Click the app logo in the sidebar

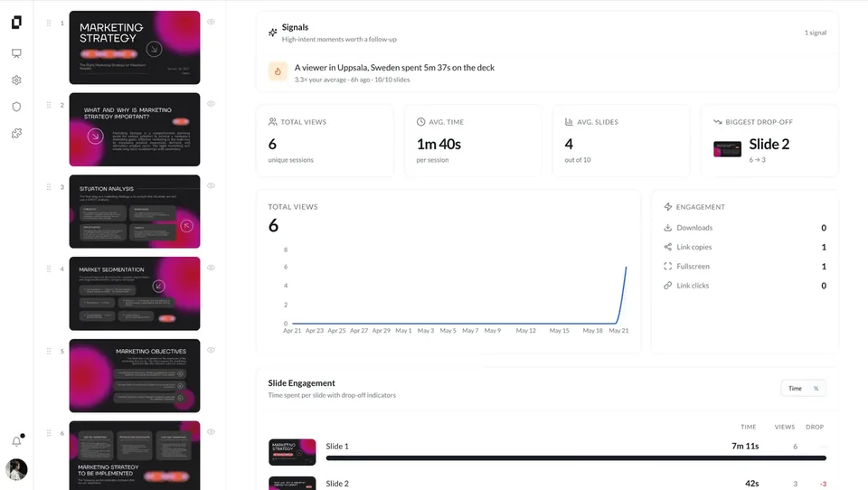tap(16, 22)
